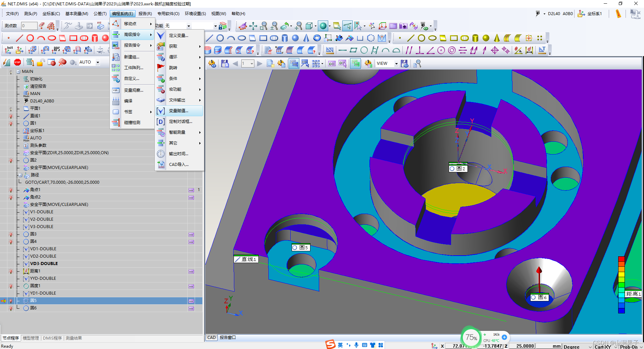Image resolution: width=644 pixels, height=349 pixels.
Task: Choose the position tolerance crosshair icon
Action: point(495,50)
